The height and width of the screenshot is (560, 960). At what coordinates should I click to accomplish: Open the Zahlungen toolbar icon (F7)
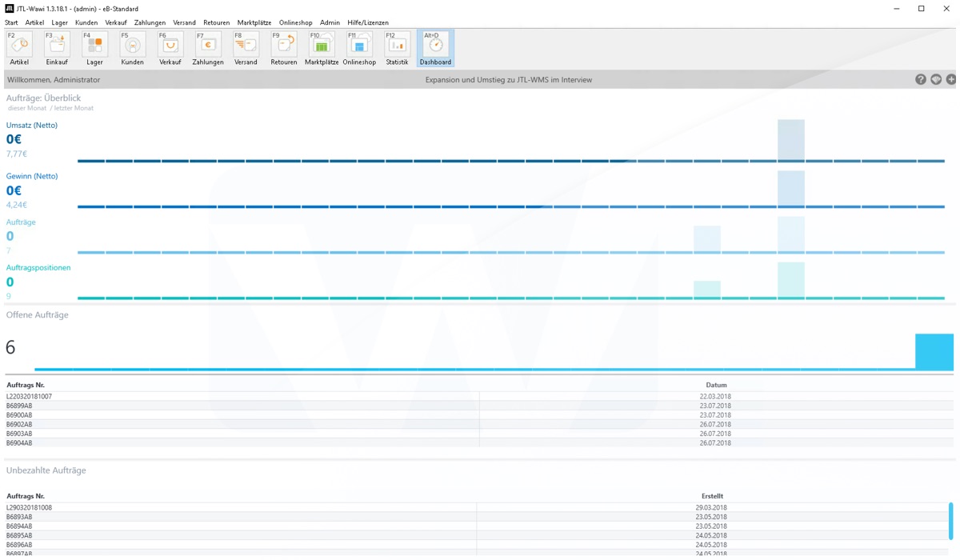(208, 48)
